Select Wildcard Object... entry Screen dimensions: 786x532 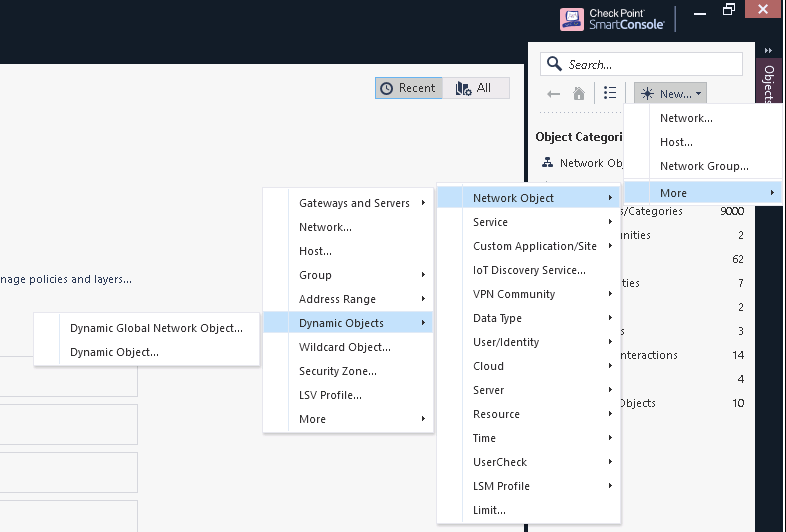348,347
